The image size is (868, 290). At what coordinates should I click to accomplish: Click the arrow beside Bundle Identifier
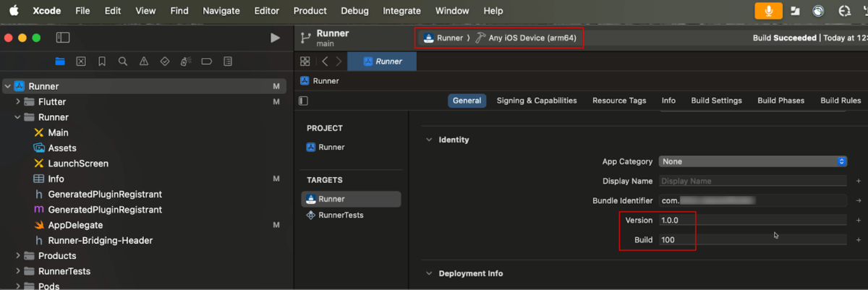click(859, 200)
